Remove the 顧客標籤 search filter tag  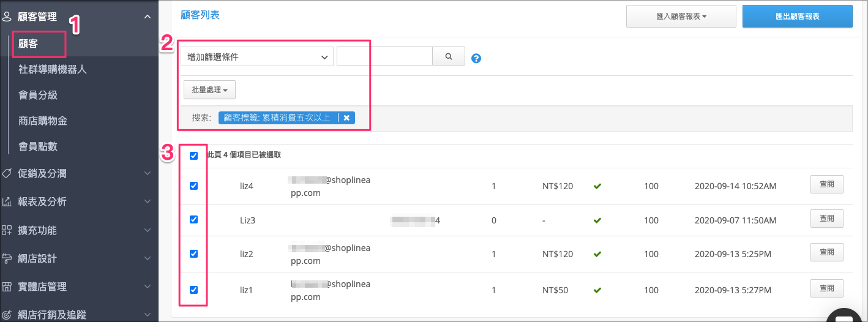click(x=346, y=118)
